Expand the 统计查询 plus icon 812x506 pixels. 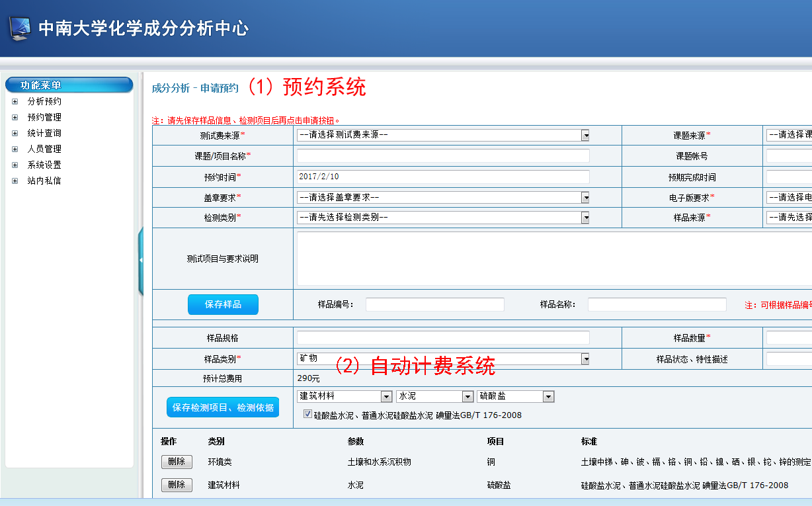[15, 134]
